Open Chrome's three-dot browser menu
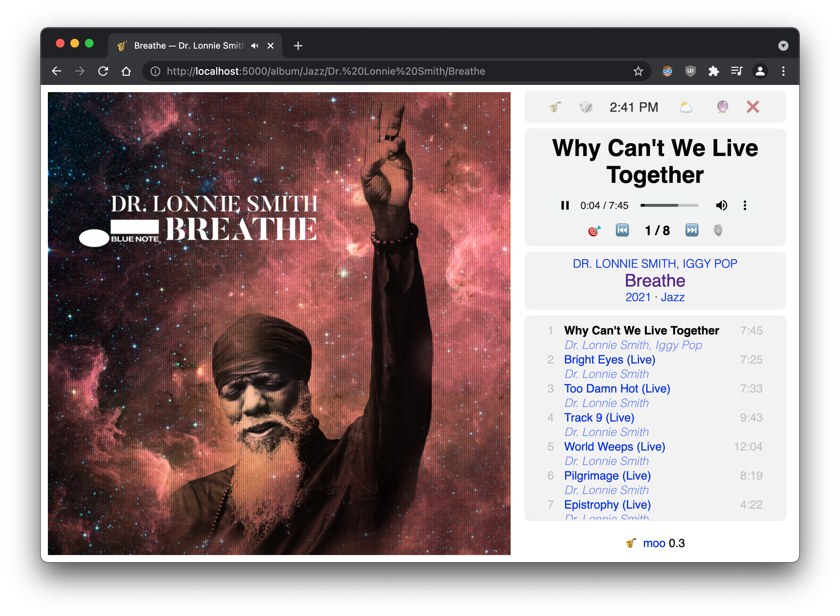 783,71
